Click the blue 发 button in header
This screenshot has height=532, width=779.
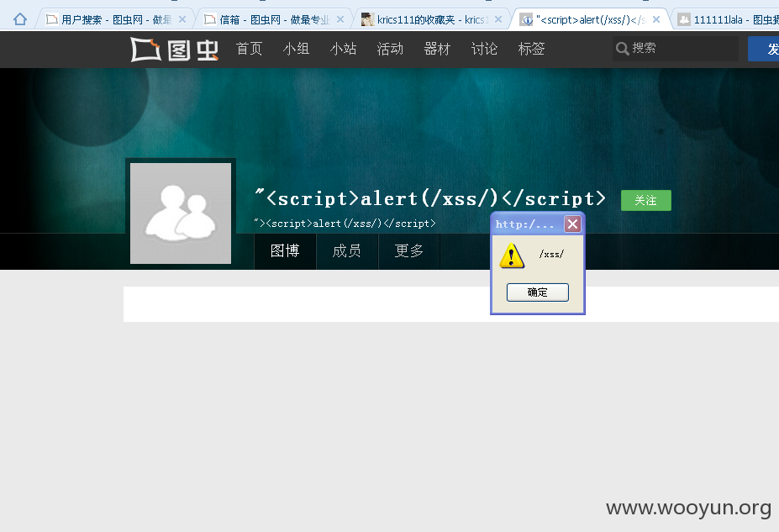point(764,49)
